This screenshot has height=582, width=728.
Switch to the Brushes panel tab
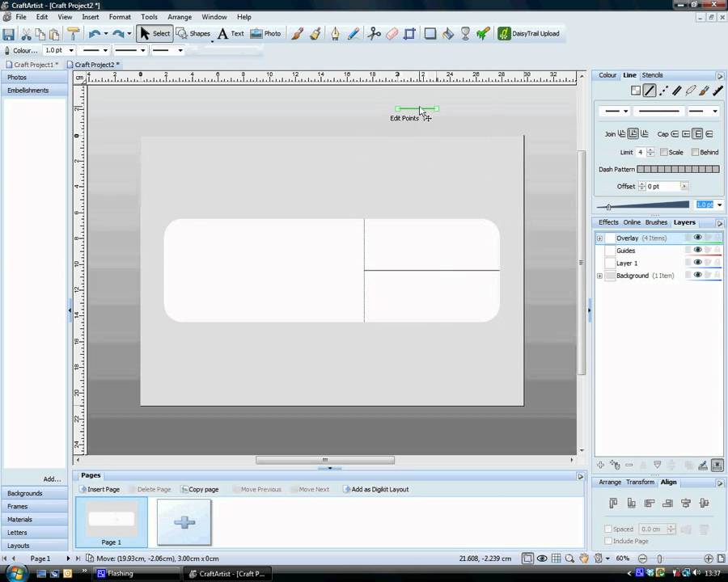[656, 222]
